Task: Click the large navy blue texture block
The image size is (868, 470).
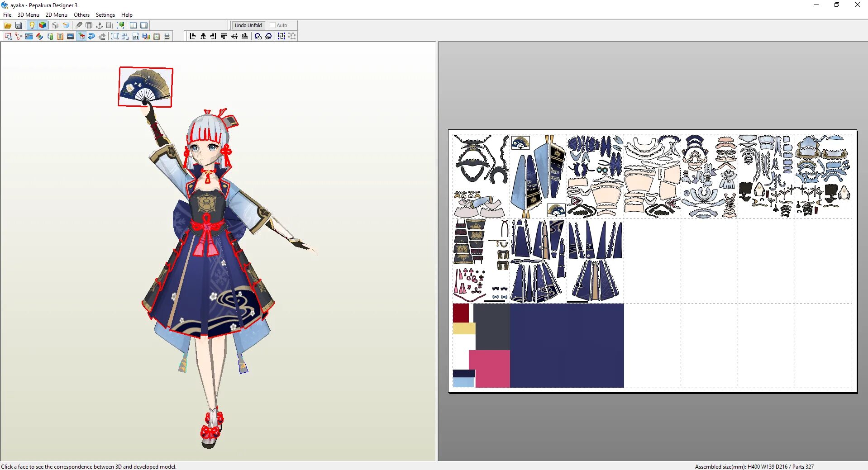Action: tap(567, 346)
